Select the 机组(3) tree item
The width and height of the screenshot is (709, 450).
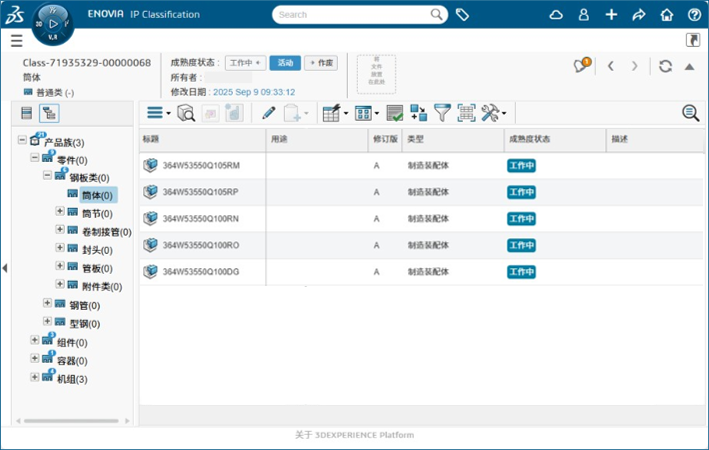[72, 378]
